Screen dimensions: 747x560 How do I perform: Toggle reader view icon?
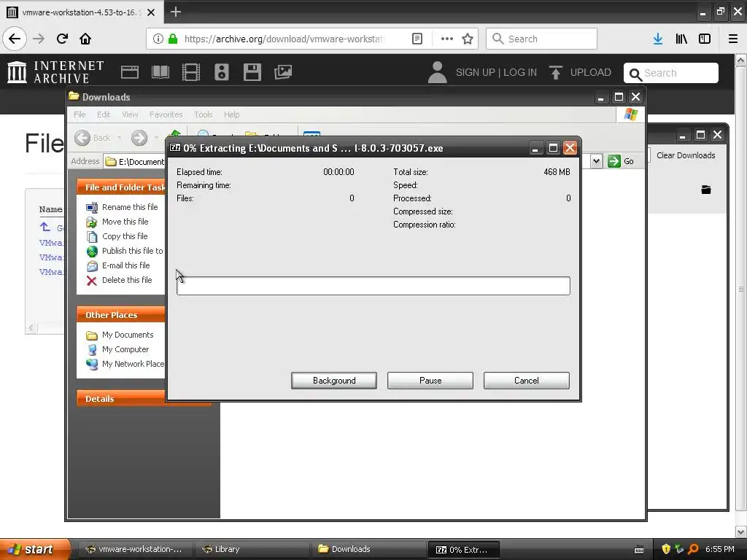pos(417,39)
